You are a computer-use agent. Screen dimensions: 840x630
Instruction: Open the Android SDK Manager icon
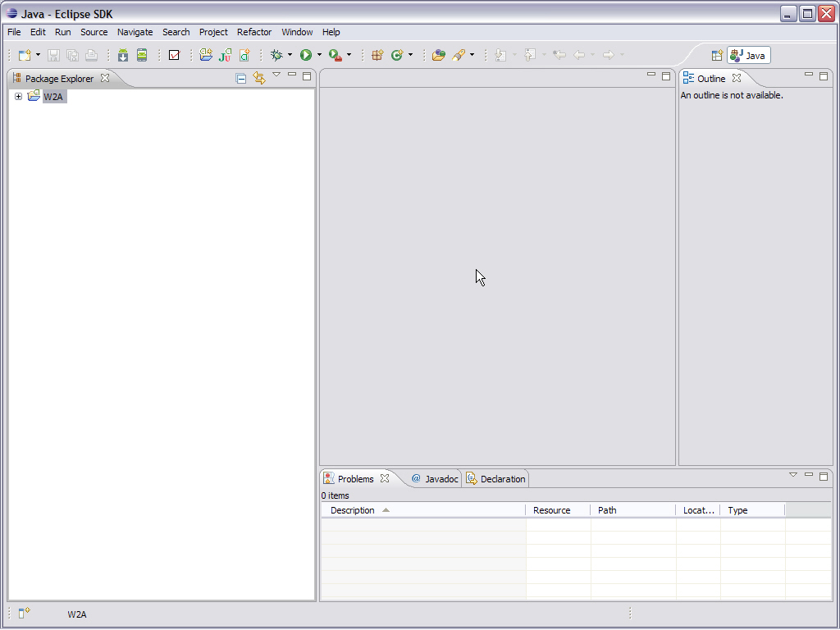(x=123, y=55)
